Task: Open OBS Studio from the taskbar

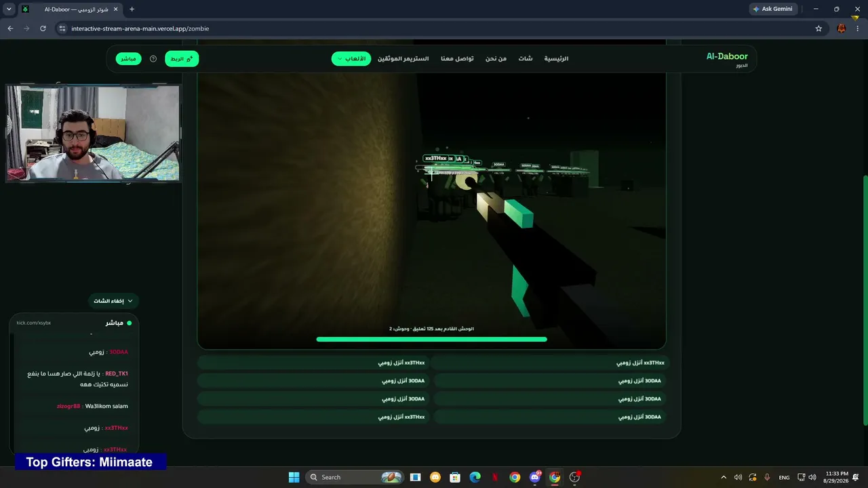Action: (575, 477)
